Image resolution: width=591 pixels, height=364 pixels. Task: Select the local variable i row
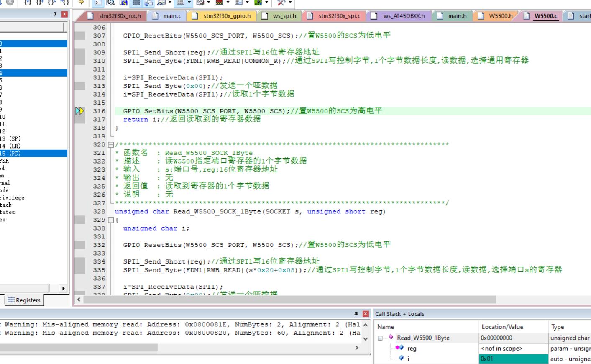pos(482,359)
